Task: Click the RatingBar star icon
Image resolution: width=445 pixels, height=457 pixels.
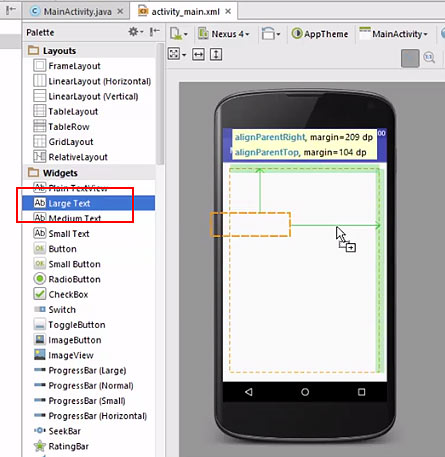Action: tap(40, 445)
